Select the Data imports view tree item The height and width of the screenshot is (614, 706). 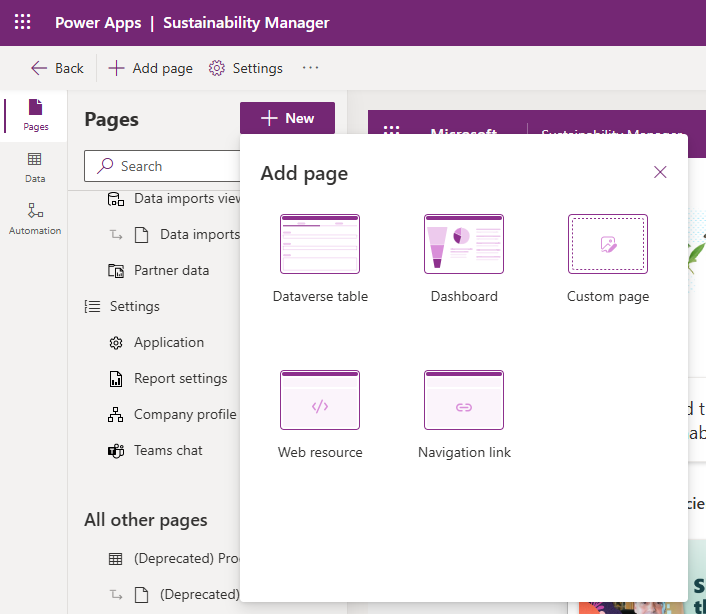[173, 199]
